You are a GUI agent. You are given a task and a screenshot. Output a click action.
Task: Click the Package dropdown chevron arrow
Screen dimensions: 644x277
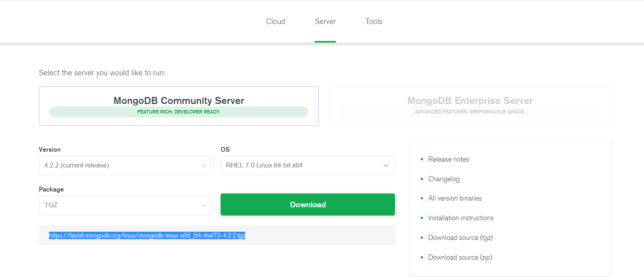(204, 205)
